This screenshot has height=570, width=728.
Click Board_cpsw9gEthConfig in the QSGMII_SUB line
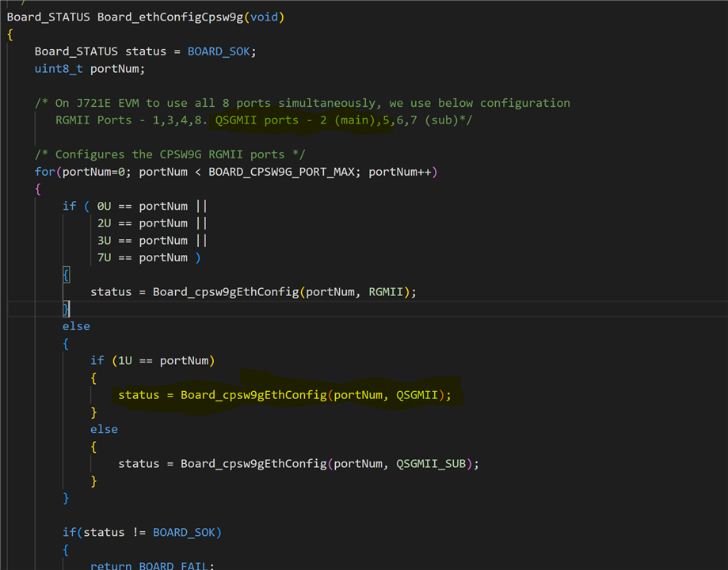253,464
